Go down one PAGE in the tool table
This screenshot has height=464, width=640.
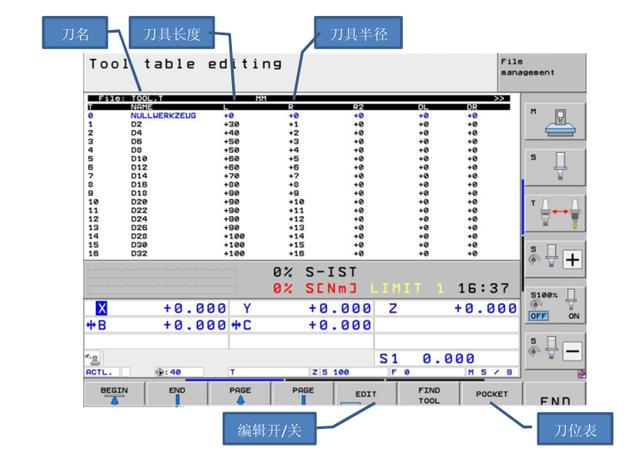(303, 395)
